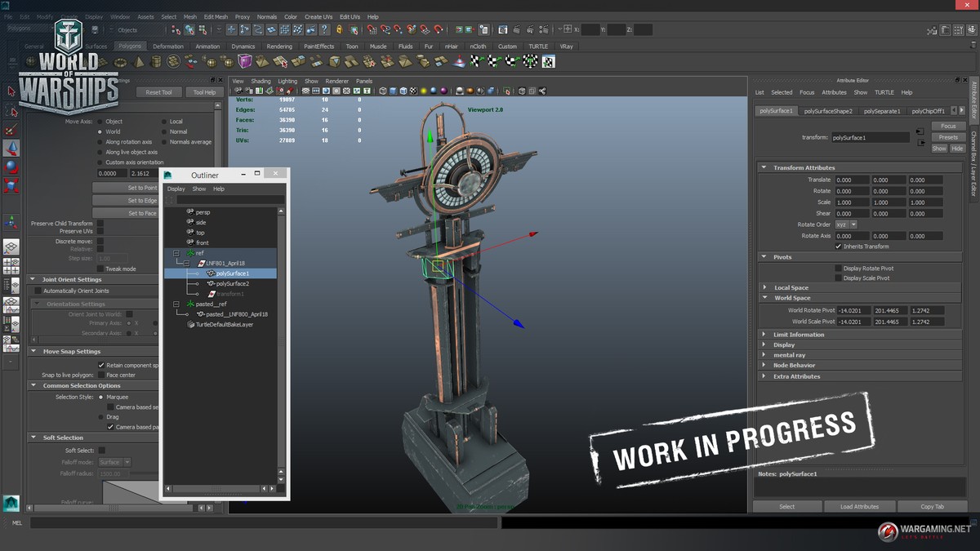This screenshot has height=551, width=980.
Task: Click the select camera icon in viewport toolbar
Action: [237, 91]
